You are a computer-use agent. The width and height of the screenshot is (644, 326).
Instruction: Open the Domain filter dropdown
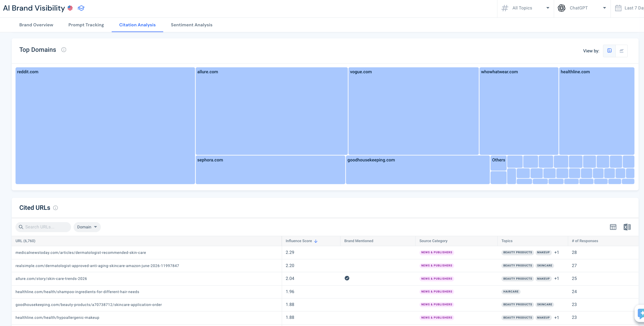pos(87,227)
